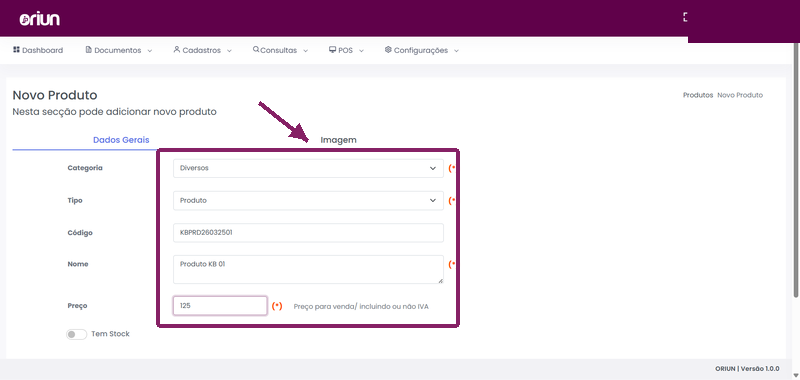Open the Dashboard grid icon
800x380 pixels.
16,50
